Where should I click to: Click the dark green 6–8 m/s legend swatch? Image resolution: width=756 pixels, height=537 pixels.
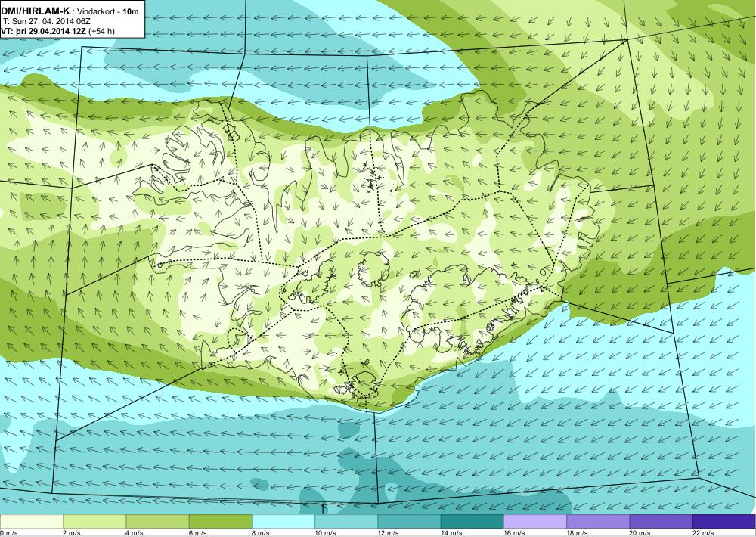pyautogui.click(x=220, y=522)
